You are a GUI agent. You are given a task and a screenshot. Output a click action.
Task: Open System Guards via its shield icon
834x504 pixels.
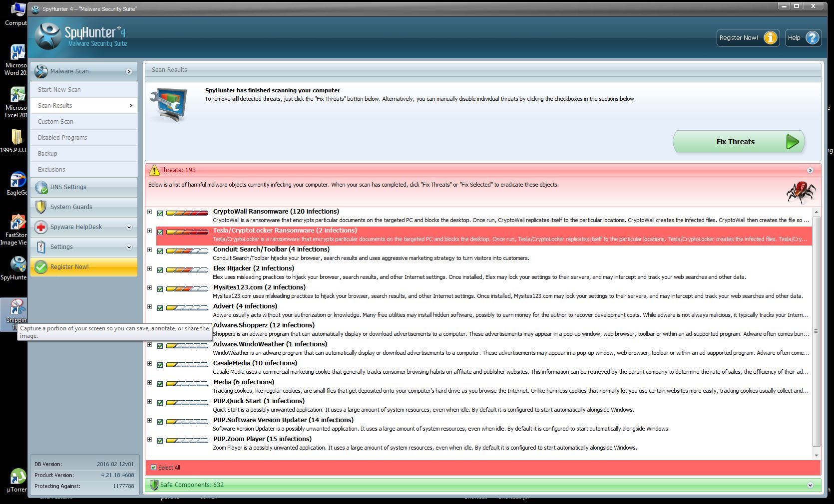point(41,207)
